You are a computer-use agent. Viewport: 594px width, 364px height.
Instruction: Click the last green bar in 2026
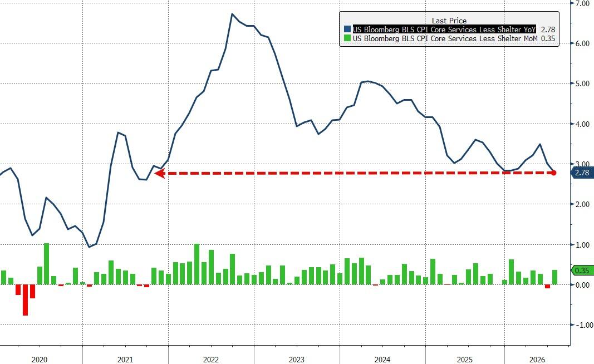coord(554,277)
